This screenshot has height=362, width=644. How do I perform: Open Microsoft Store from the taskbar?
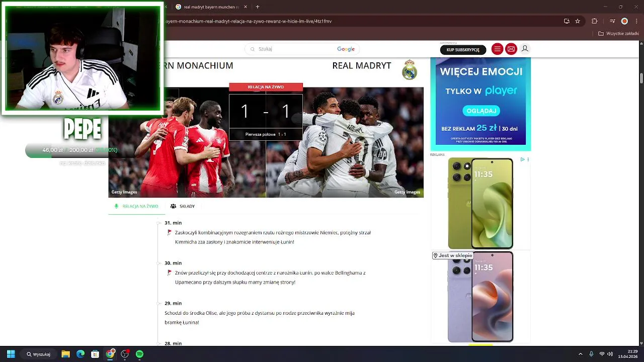pyautogui.click(x=95, y=354)
